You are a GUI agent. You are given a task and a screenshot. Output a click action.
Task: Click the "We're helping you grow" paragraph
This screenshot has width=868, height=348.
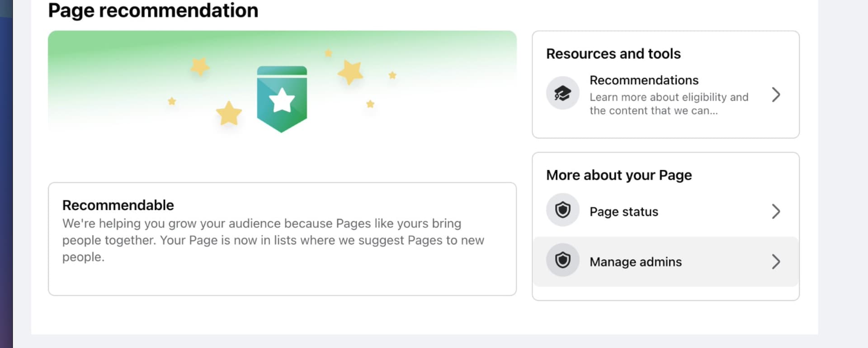(x=273, y=240)
